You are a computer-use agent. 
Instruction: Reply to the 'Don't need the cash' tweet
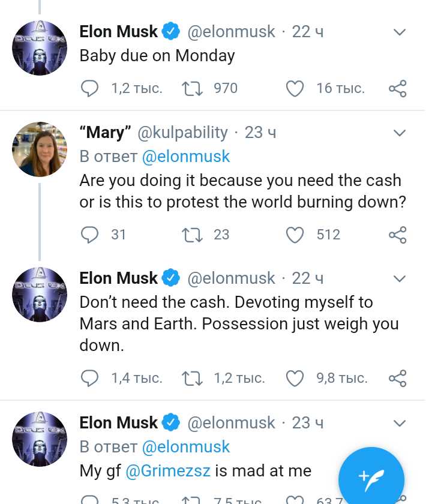(89, 378)
